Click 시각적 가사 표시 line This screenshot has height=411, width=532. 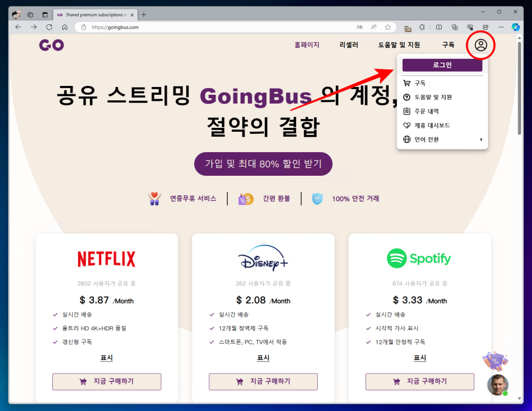(397, 328)
